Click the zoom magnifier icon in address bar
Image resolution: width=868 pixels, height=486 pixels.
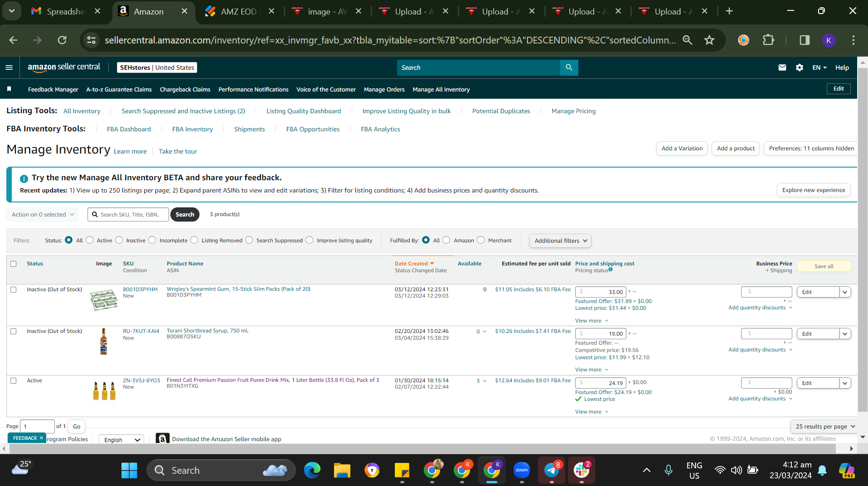tap(687, 40)
